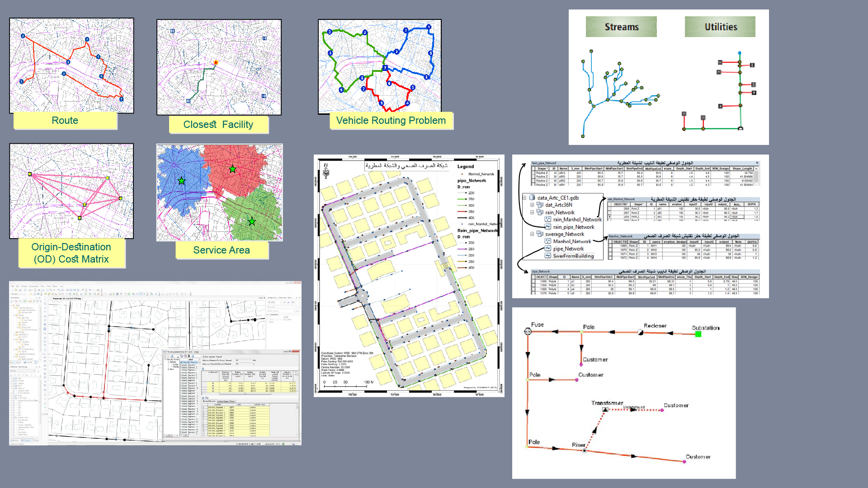Image resolution: width=868 pixels, height=488 pixels.
Task: Click the Shape_Length column header
Action: coord(743,169)
